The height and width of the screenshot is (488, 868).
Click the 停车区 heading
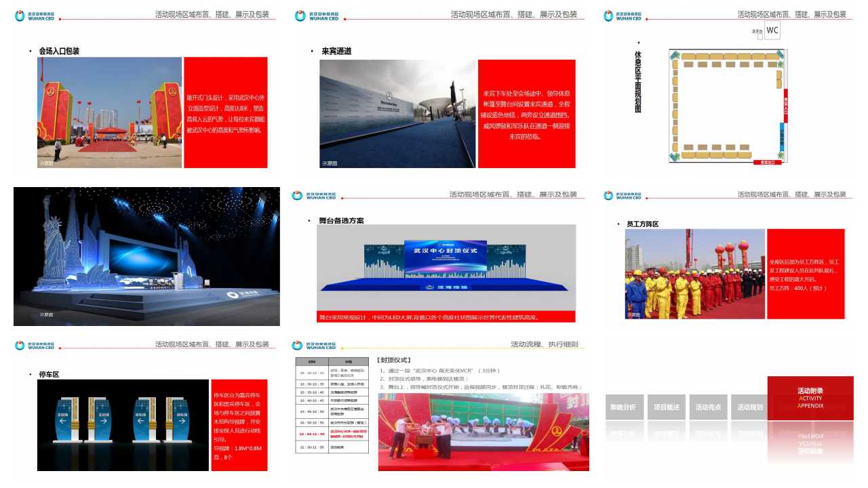50,374
